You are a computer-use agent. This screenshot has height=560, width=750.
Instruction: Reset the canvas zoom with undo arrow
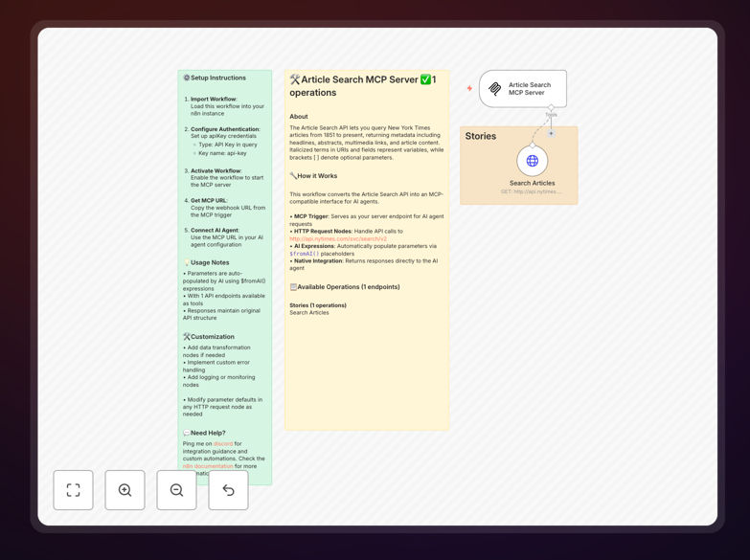pos(228,490)
